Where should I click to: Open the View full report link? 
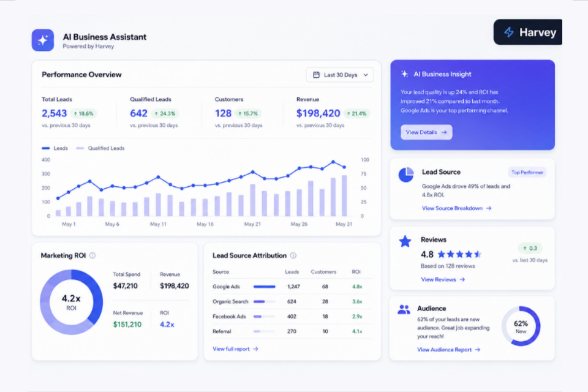pos(235,349)
